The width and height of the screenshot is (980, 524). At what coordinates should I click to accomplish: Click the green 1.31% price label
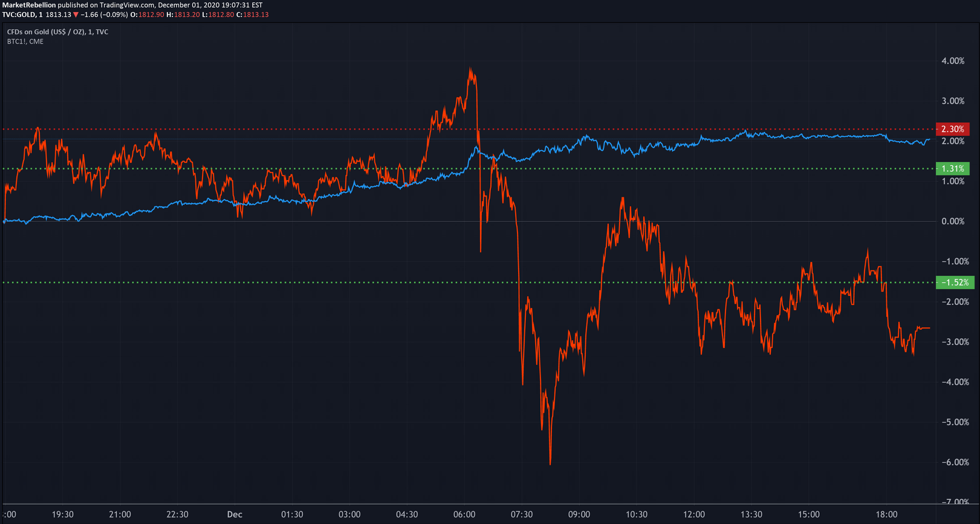(x=953, y=169)
